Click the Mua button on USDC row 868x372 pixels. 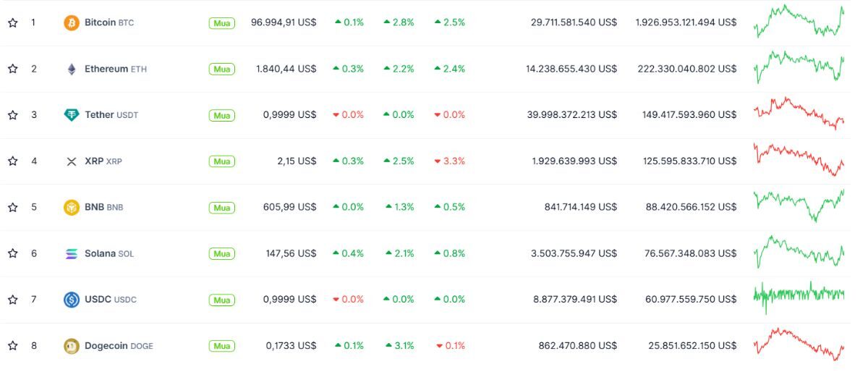tap(222, 300)
